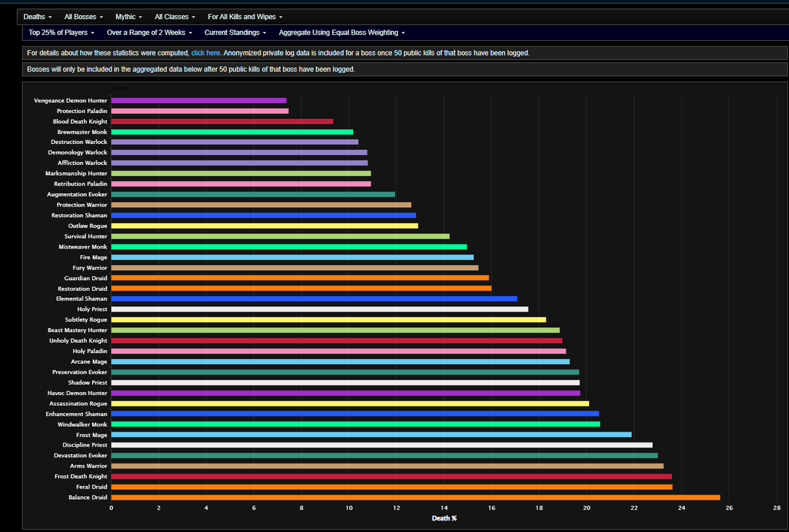The width and height of the screenshot is (789, 532).
Task: Open the All Classes dropdown
Action: (x=175, y=16)
